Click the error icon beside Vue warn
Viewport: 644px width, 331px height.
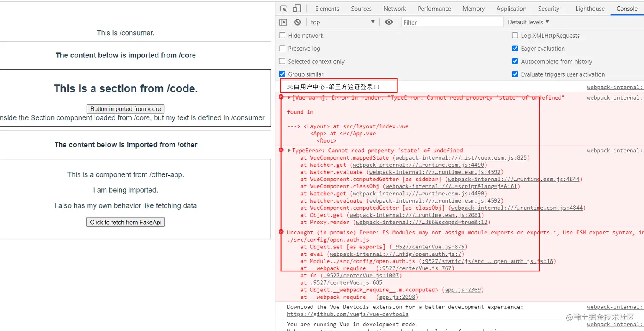tap(281, 97)
